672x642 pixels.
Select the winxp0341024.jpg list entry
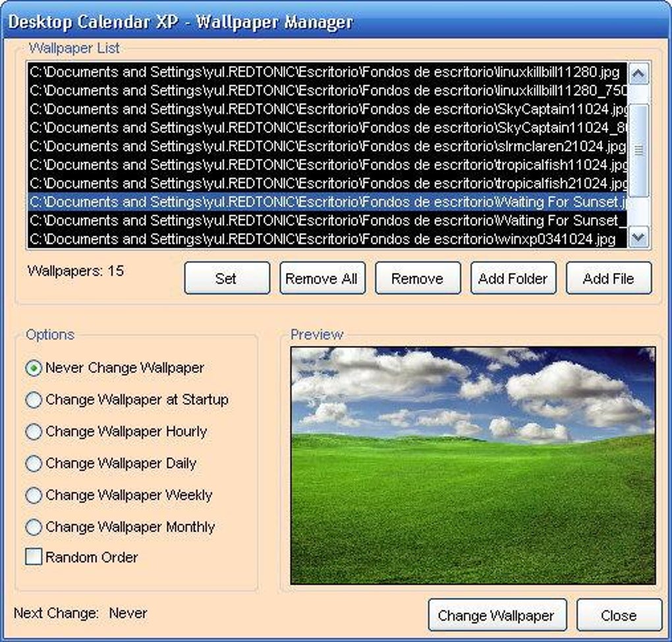[x=323, y=239]
